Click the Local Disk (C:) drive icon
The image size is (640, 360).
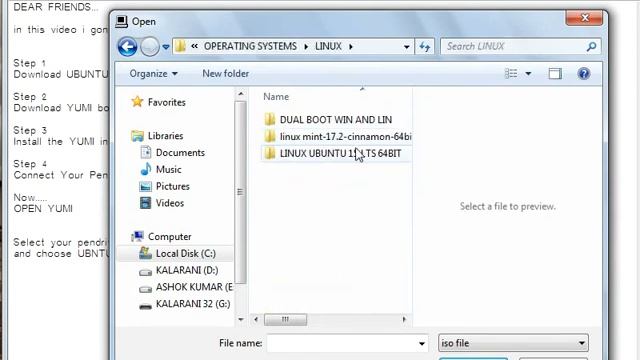pos(145,253)
